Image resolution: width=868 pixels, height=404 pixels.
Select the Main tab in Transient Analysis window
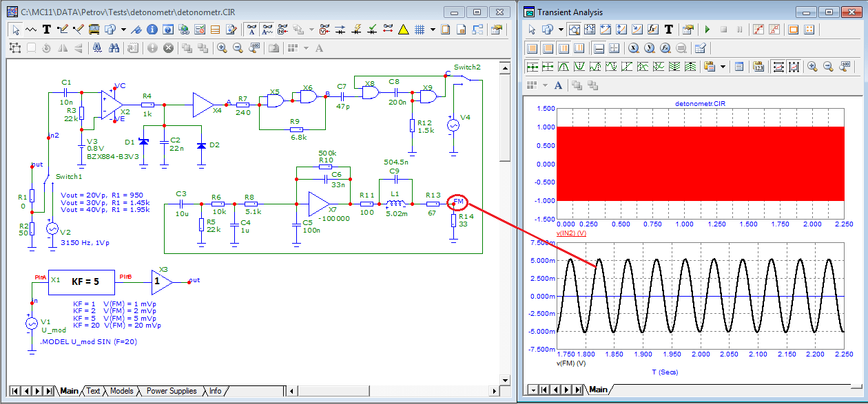pos(598,390)
